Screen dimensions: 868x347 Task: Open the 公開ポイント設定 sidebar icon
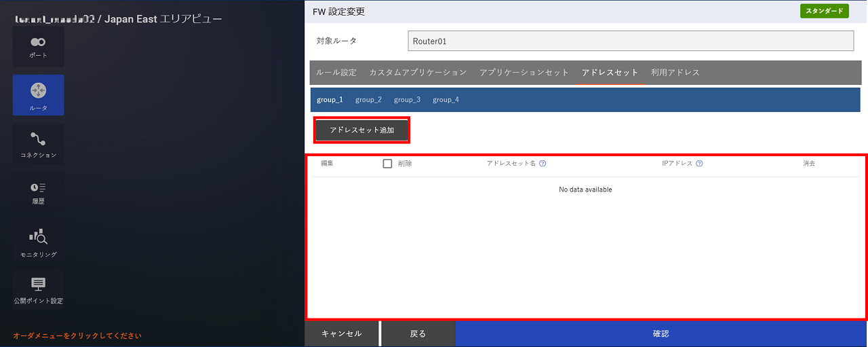tap(38, 289)
